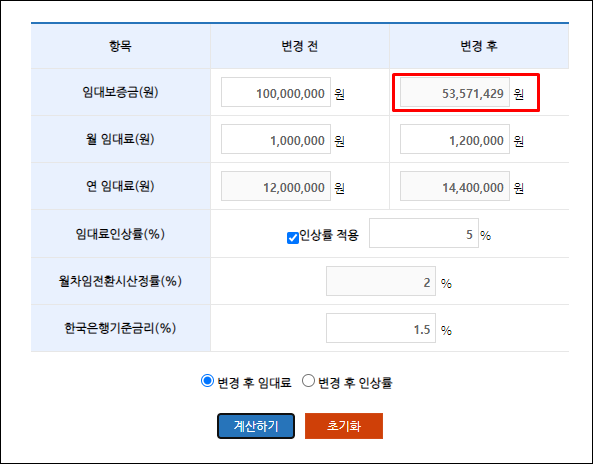Click the 한국은행기준금리 input showing 1.5
The image size is (593, 464).
pos(381,328)
